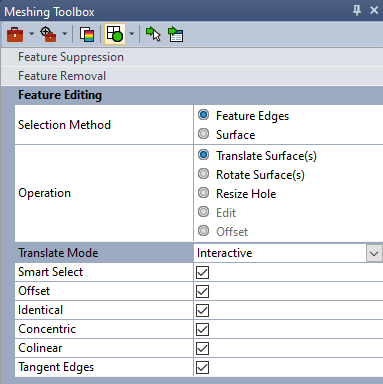Toggle the Smart Select checkbox
Screen dimensions: 383x384
(202, 272)
